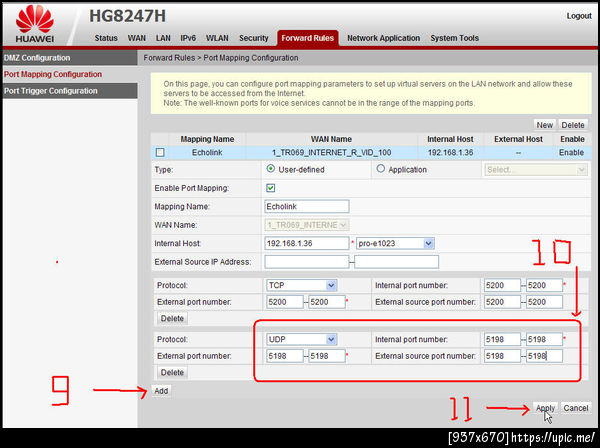Click the UDP external source port end field
This screenshot has height=448, width=600.
click(544, 356)
